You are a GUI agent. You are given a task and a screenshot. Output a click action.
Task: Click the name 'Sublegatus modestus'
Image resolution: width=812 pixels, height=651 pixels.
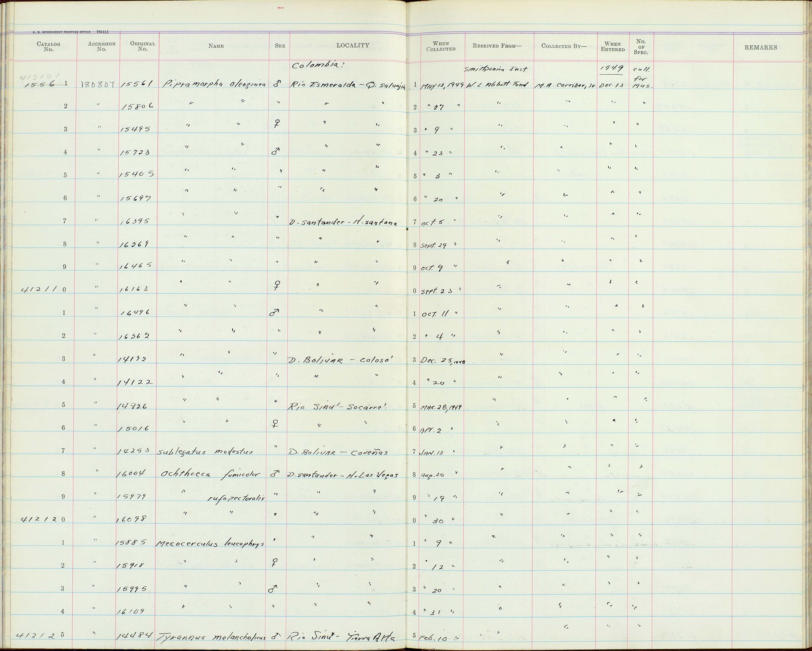click(204, 452)
